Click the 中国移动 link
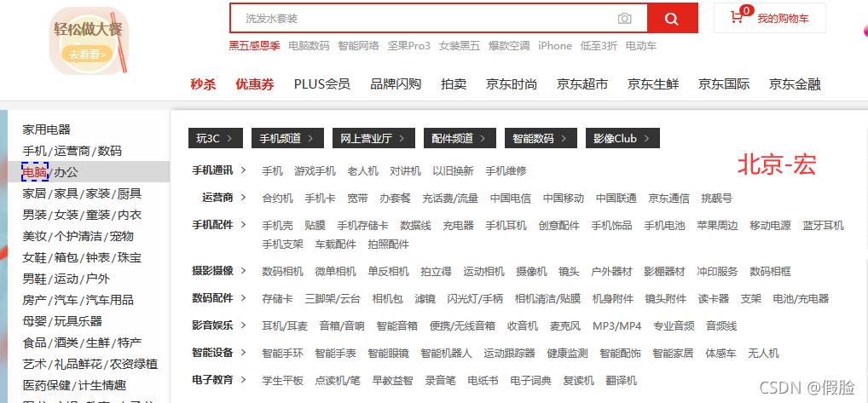This screenshot has height=403, width=868. coord(564,198)
